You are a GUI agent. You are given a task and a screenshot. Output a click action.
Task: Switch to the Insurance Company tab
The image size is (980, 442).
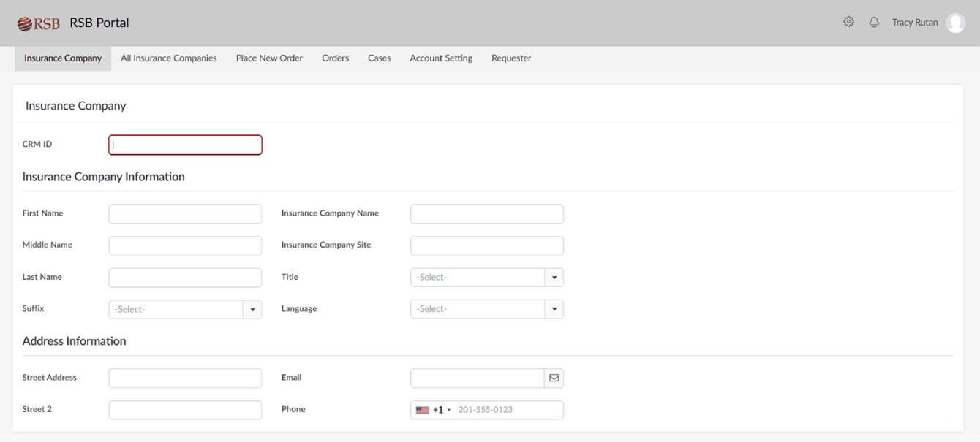point(63,58)
